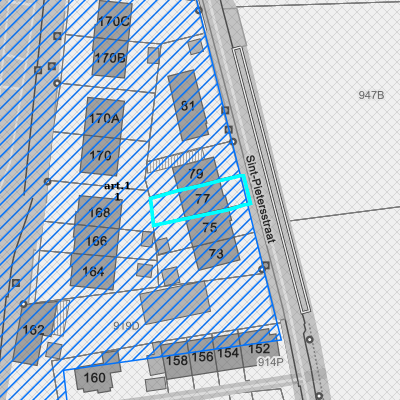Screen dimensions: 400x400
Task: Click the highlighted parcel number 77
Action: pyautogui.click(x=202, y=199)
